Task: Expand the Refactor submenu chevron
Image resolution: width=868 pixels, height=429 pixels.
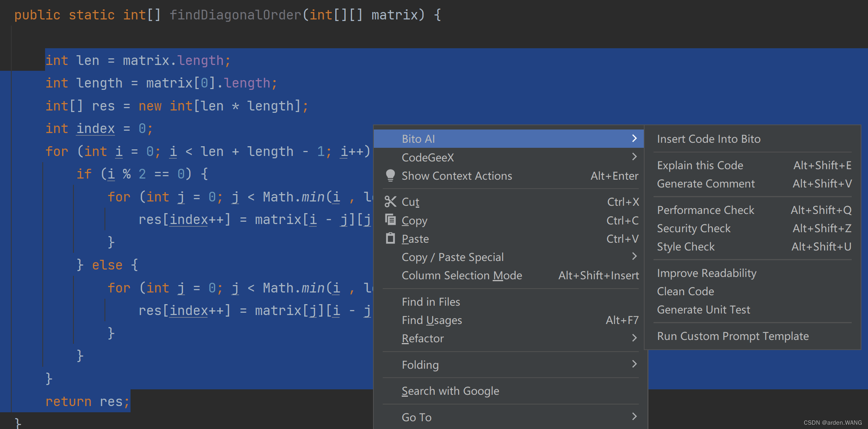Action: coord(634,338)
